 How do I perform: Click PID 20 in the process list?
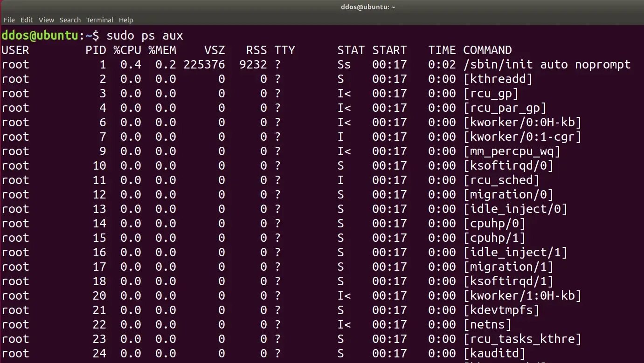pyautogui.click(x=99, y=295)
